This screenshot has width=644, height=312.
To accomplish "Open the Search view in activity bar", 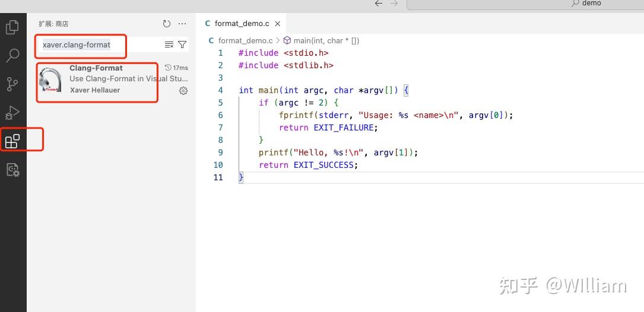I will pyautogui.click(x=12, y=55).
